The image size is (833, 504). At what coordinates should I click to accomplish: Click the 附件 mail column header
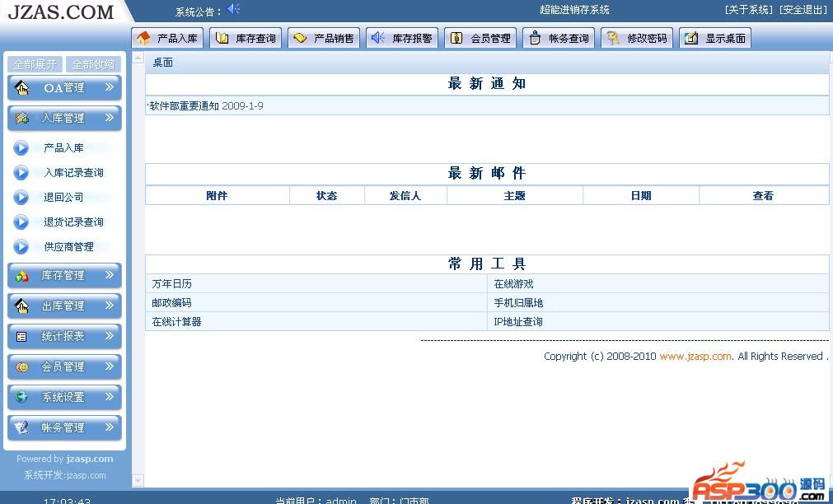click(x=217, y=195)
